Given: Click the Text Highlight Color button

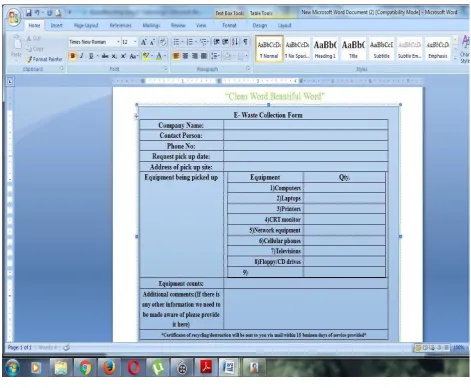Looking at the screenshot, I should [x=145, y=56].
